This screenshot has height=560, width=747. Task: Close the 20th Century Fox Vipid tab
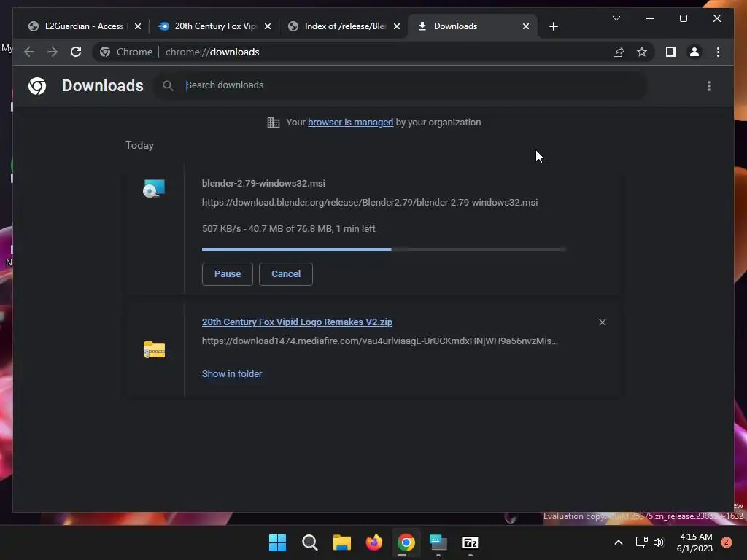(268, 26)
